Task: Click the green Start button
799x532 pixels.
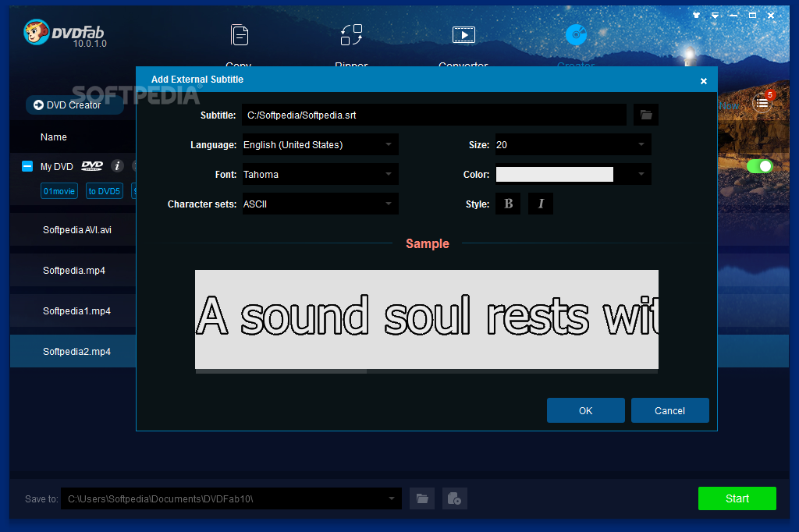Action: tap(737, 498)
